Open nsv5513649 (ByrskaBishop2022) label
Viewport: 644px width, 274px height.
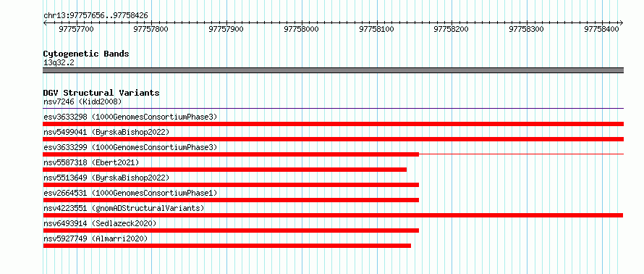point(106,178)
